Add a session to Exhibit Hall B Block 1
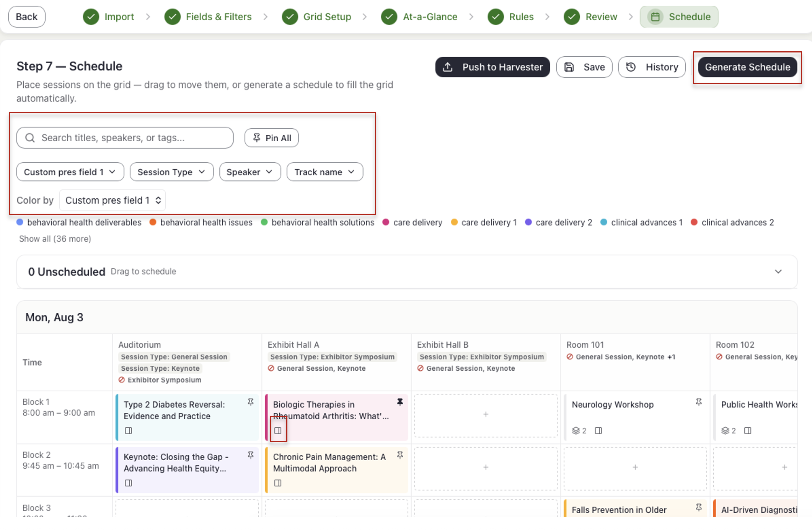This screenshot has height=530, width=812. click(x=486, y=415)
